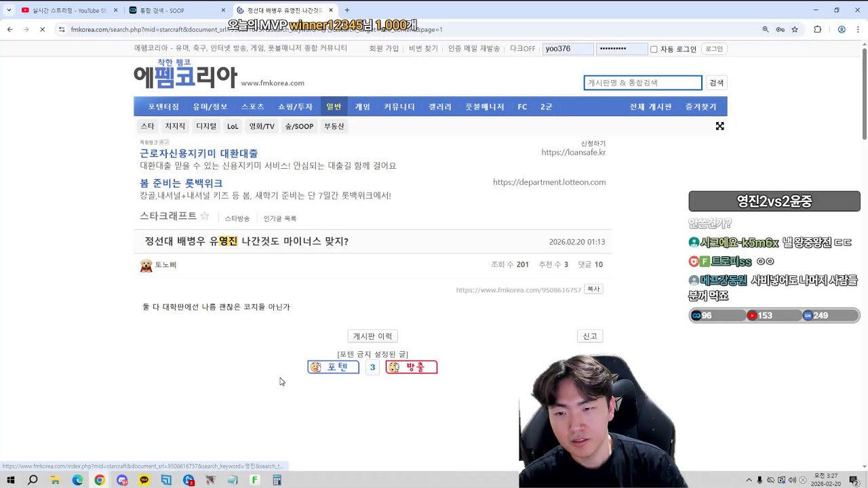Toggle 다크OFF dark mode
The image size is (868, 488).
[x=523, y=49]
